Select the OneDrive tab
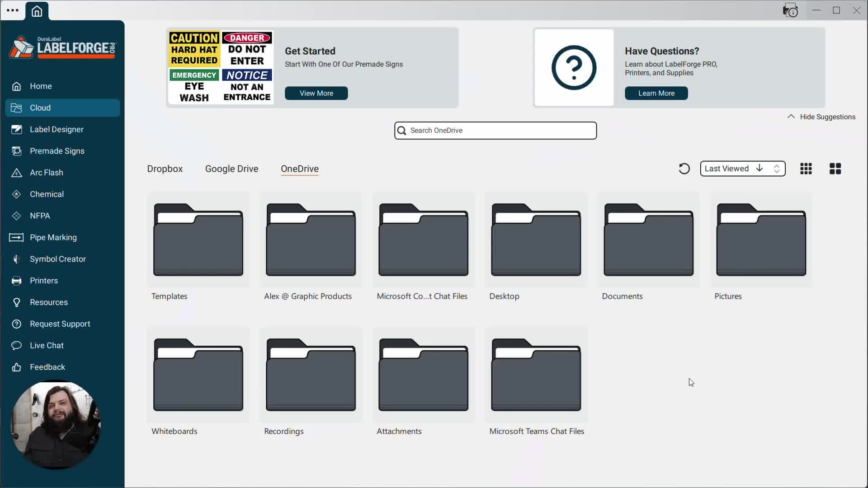The height and width of the screenshot is (488, 868). coord(300,169)
